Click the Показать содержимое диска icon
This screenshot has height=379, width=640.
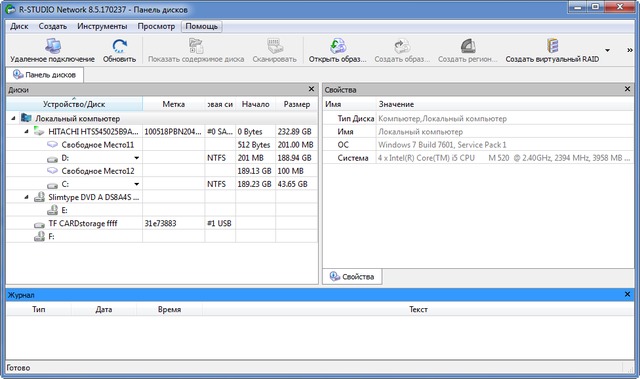[x=196, y=46]
